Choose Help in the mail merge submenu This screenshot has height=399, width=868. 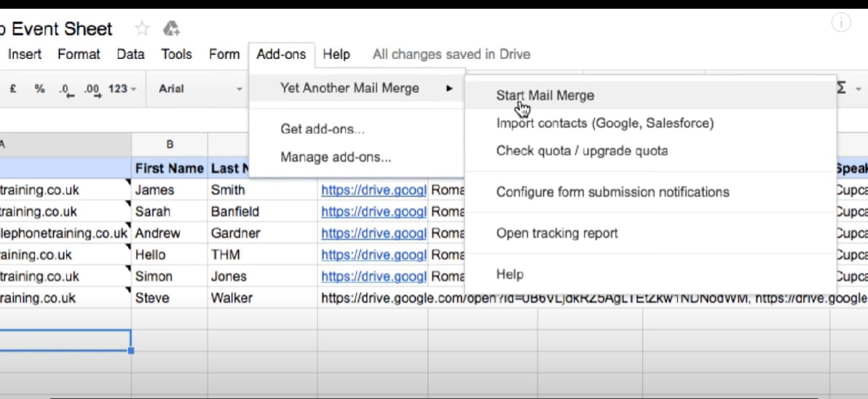(x=650, y=274)
